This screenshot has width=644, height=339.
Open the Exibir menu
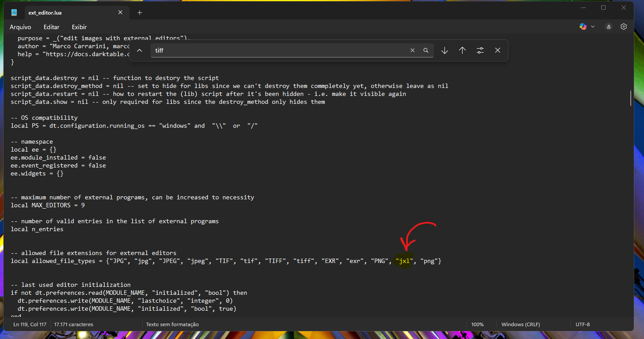pos(79,27)
